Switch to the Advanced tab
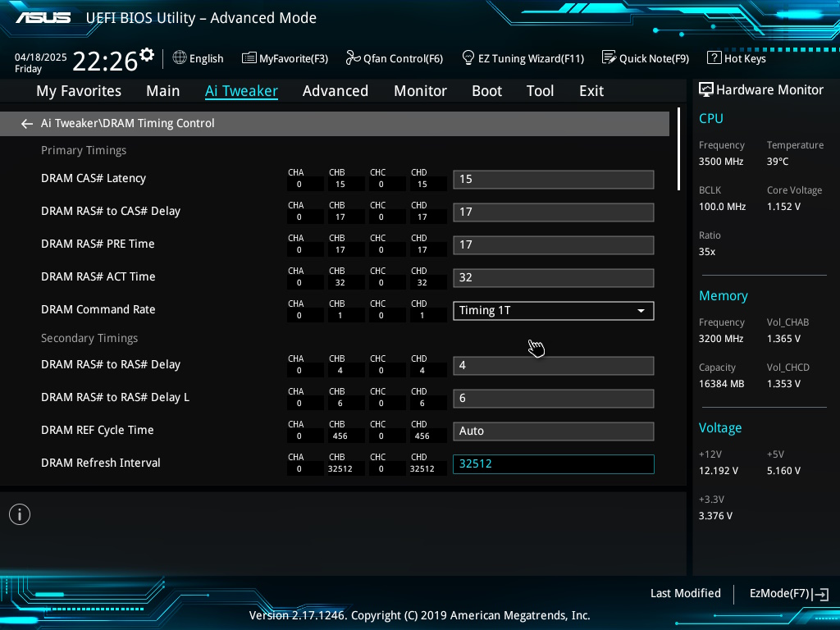 [x=336, y=91]
